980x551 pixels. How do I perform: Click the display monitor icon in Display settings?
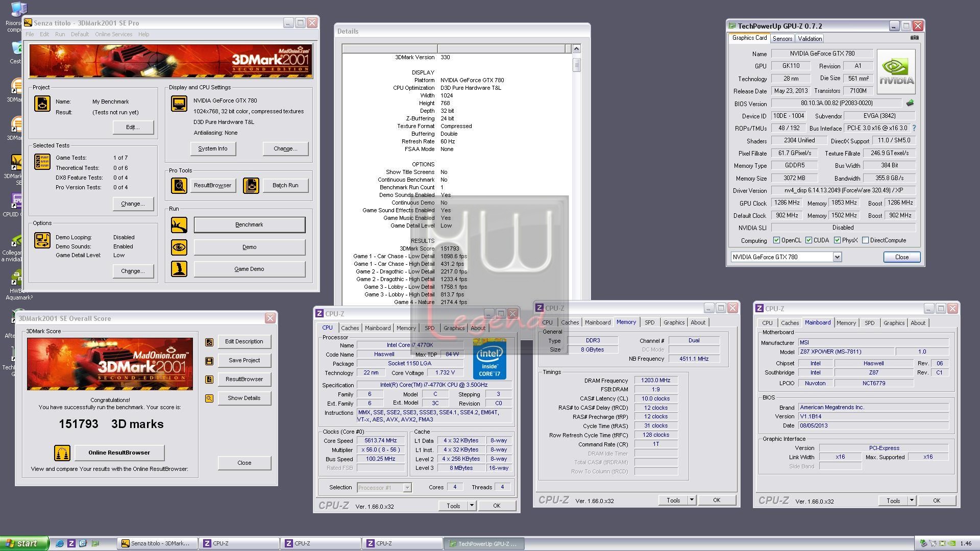click(x=179, y=104)
